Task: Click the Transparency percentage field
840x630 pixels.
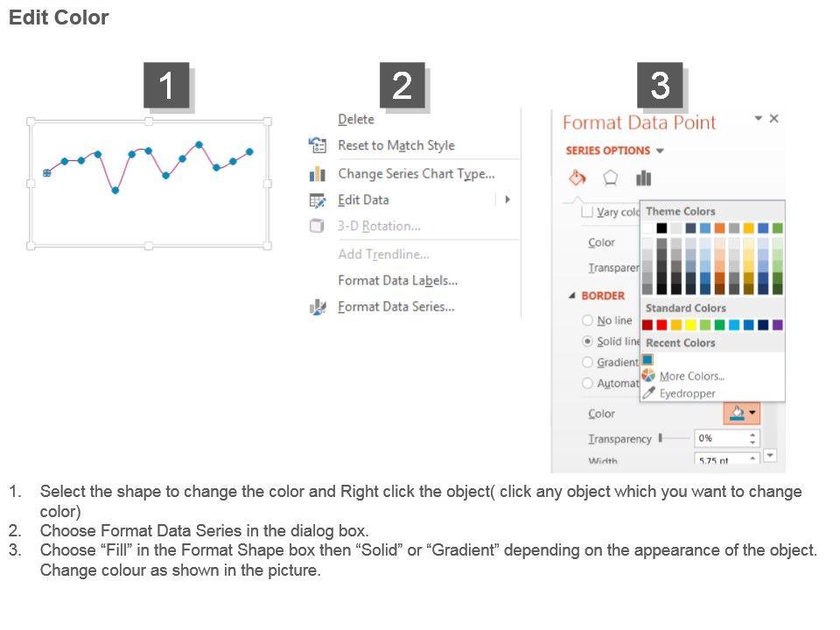Action: pos(720,438)
